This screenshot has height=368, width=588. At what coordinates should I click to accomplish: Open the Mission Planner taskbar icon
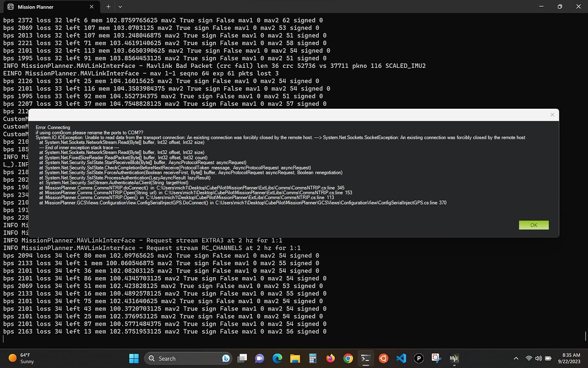pyautogui.click(x=454, y=358)
